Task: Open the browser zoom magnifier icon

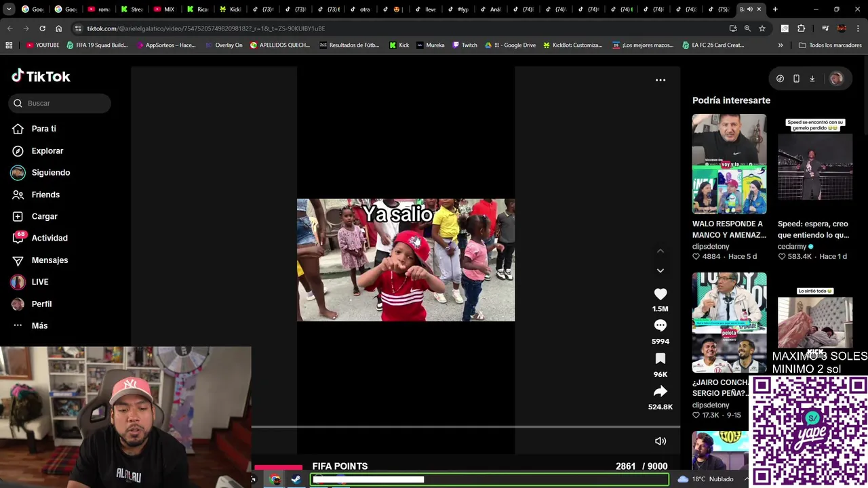Action: point(747,28)
